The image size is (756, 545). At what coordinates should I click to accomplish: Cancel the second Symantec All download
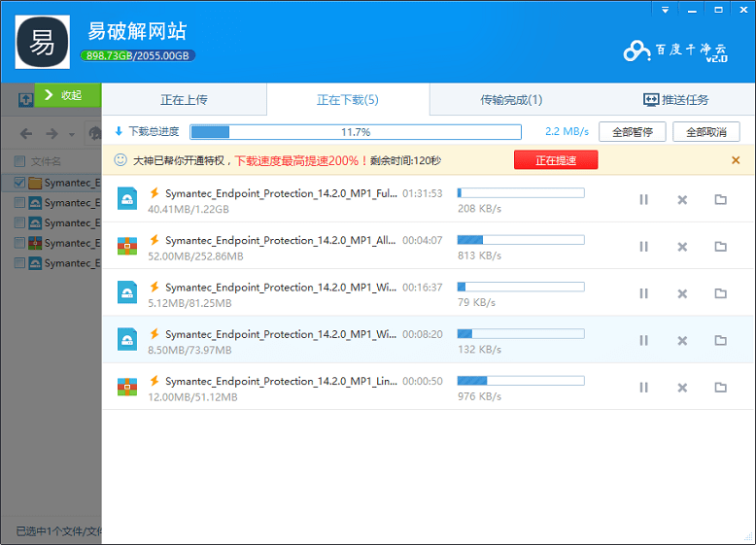coord(682,247)
